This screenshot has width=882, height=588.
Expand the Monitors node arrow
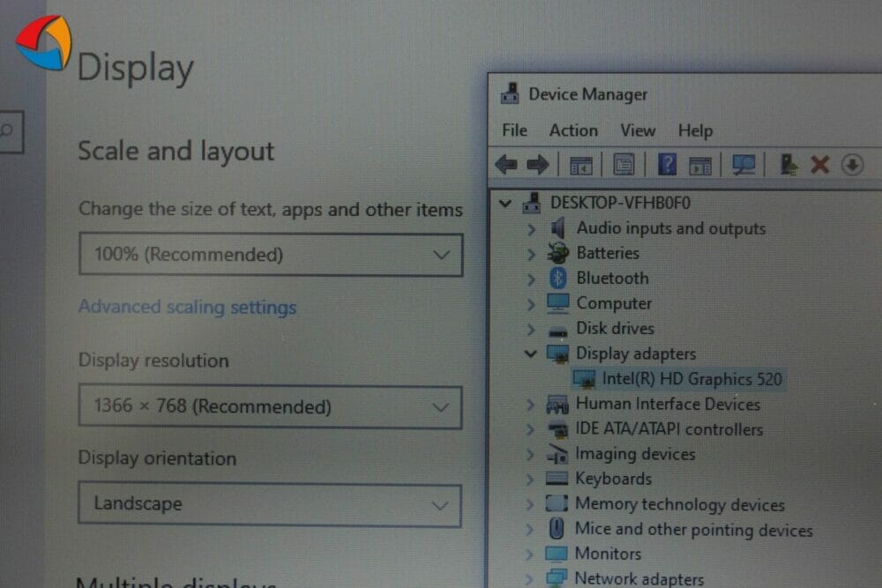529,555
